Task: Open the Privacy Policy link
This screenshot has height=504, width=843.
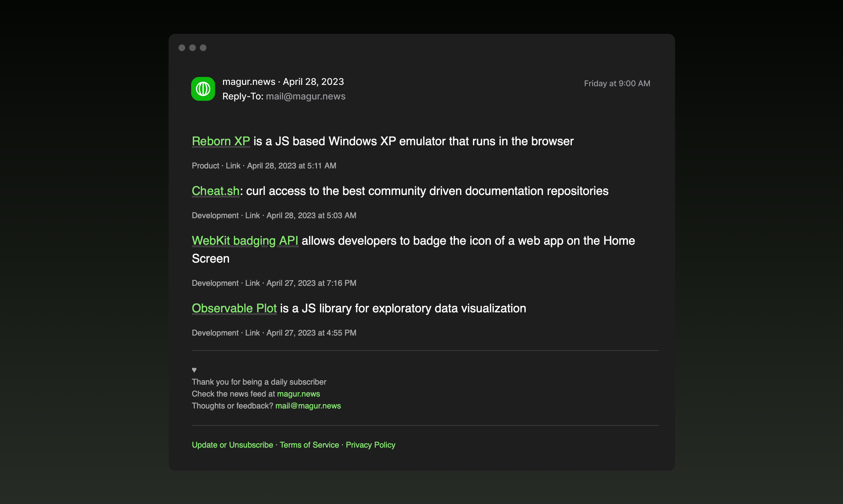Action: pos(370,445)
